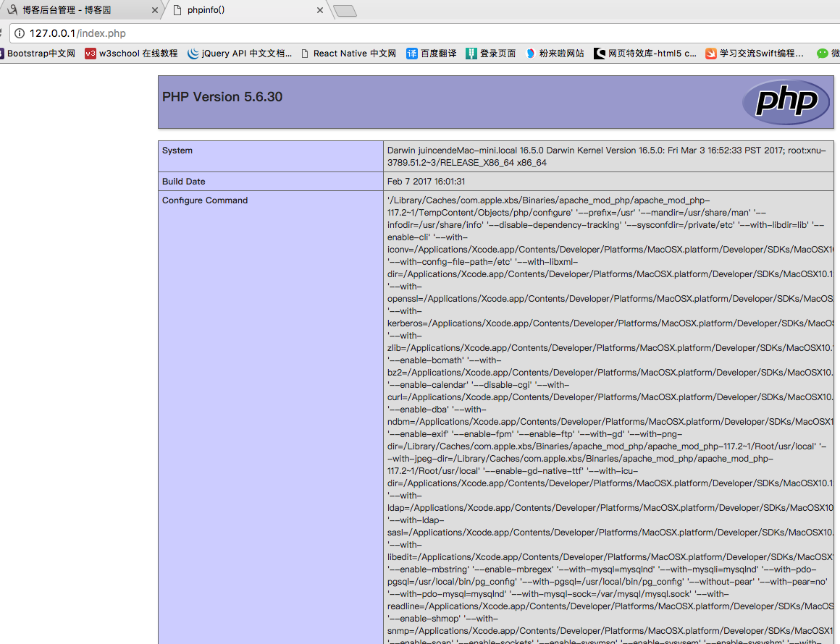Click the 博客园 tab favicon

(12, 9)
